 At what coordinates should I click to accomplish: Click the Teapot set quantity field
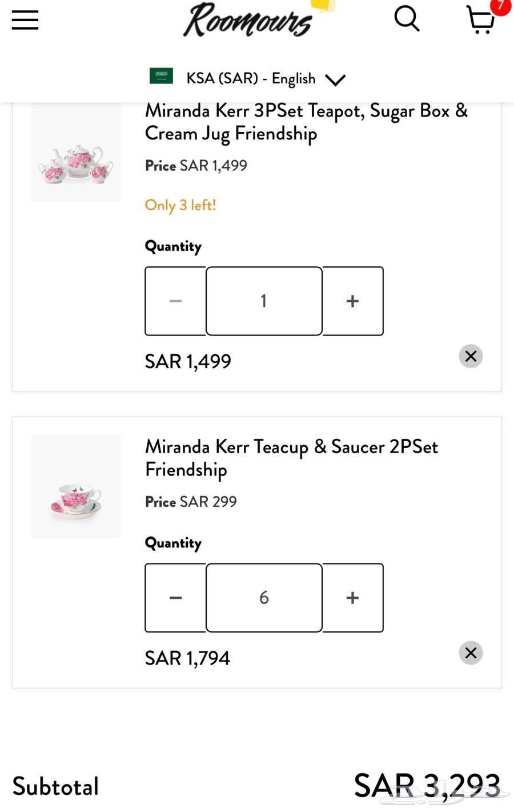point(264,301)
